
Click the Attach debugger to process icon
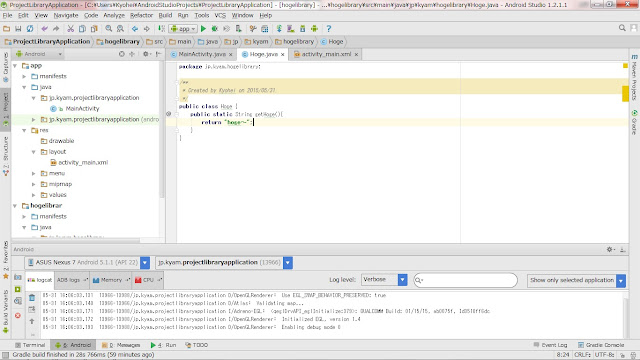(x=238, y=29)
